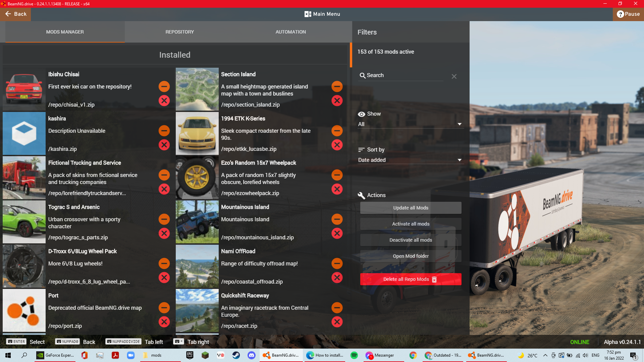Click kashira mod thumbnail
The width and height of the screenshot is (644, 362).
point(24,133)
